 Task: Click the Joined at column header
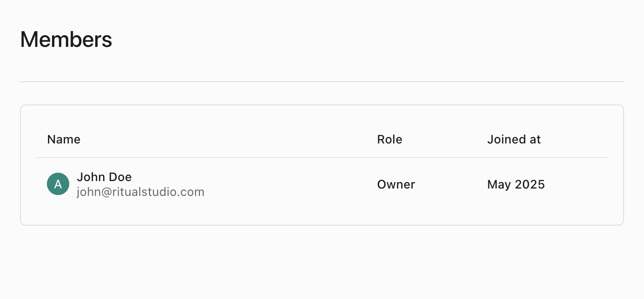point(514,139)
